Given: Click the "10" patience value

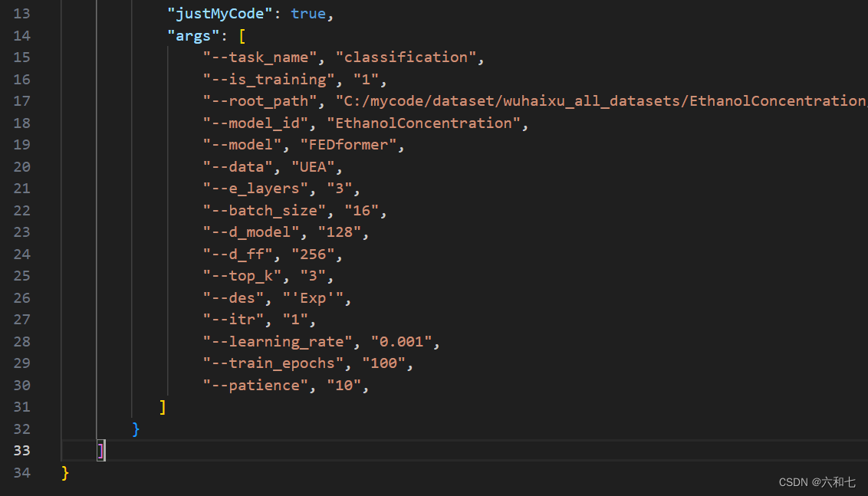Looking at the screenshot, I should tap(344, 386).
